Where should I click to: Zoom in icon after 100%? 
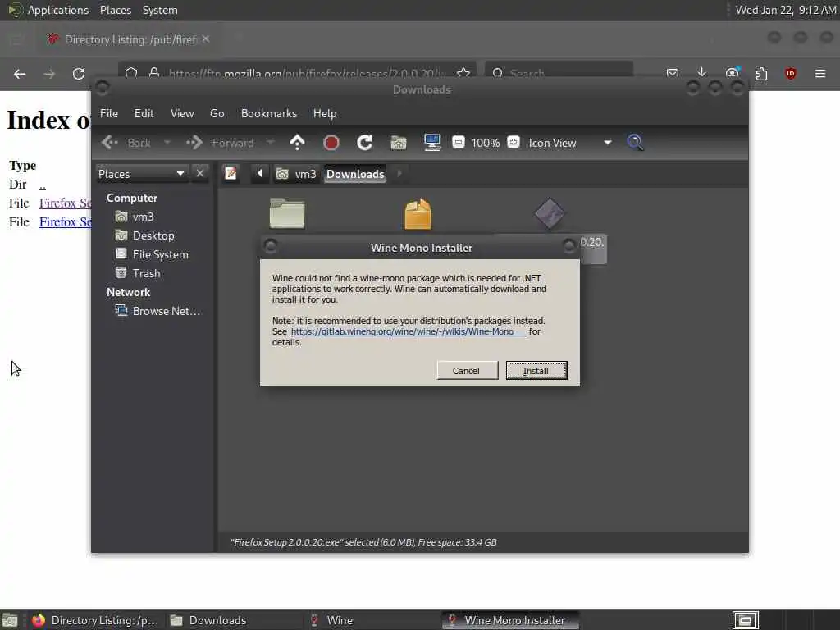(x=514, y=143)
